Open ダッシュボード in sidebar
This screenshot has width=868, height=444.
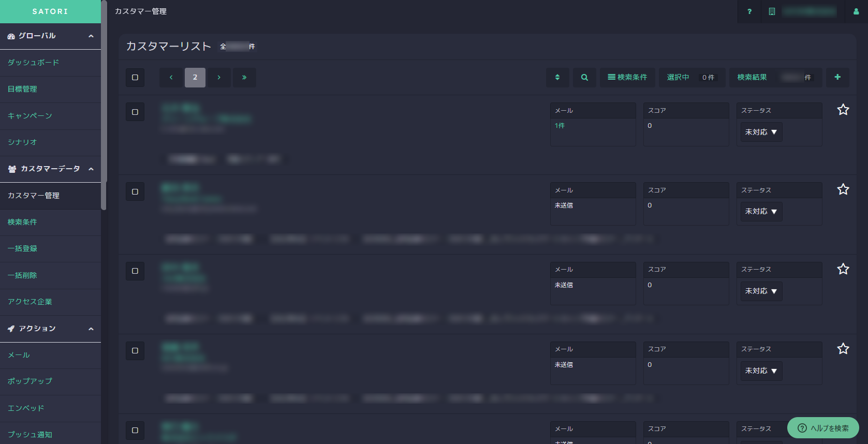pos(33,63)
